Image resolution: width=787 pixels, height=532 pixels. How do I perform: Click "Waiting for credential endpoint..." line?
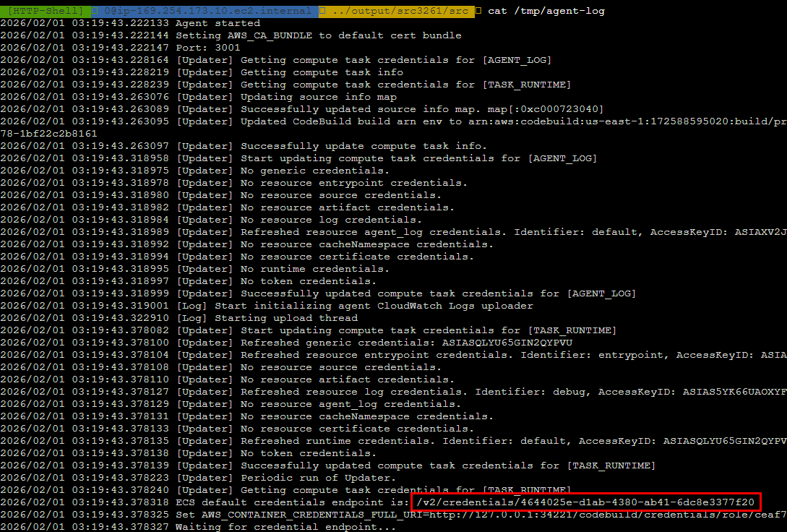(285, 527)
